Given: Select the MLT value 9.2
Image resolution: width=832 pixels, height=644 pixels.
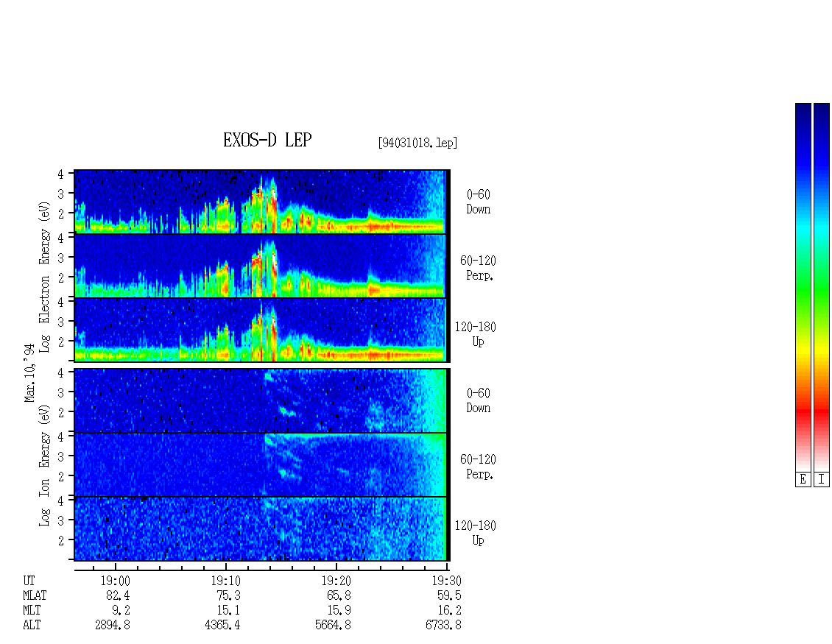Looking at the screenshot, I should pyautogui.click(x=121, y=611).
